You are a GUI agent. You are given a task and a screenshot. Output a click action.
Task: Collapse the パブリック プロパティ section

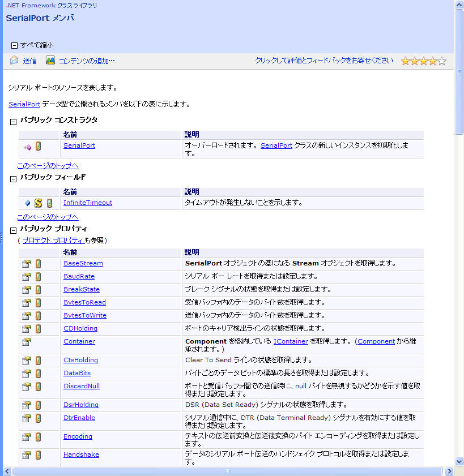13,231
